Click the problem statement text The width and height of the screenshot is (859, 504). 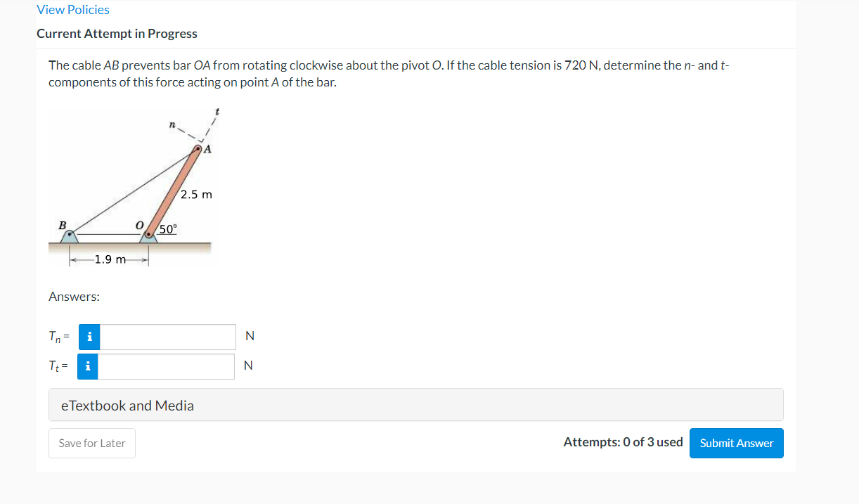pyautogui.click(x=389, y=74)
